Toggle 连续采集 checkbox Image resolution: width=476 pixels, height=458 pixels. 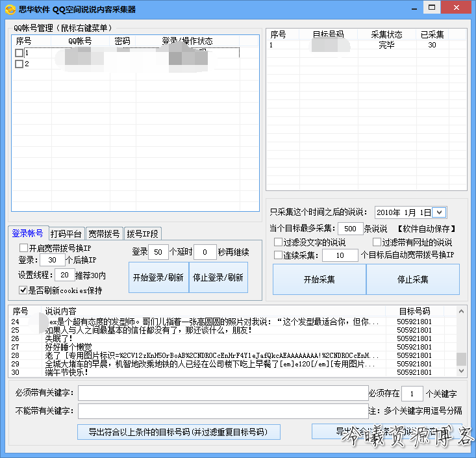point(278,255)
